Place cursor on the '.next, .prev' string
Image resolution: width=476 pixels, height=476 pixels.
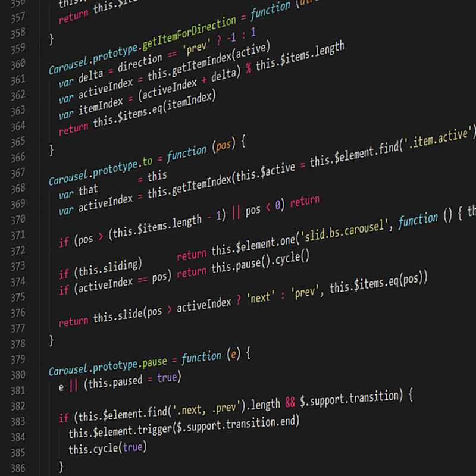click(209, 409)
